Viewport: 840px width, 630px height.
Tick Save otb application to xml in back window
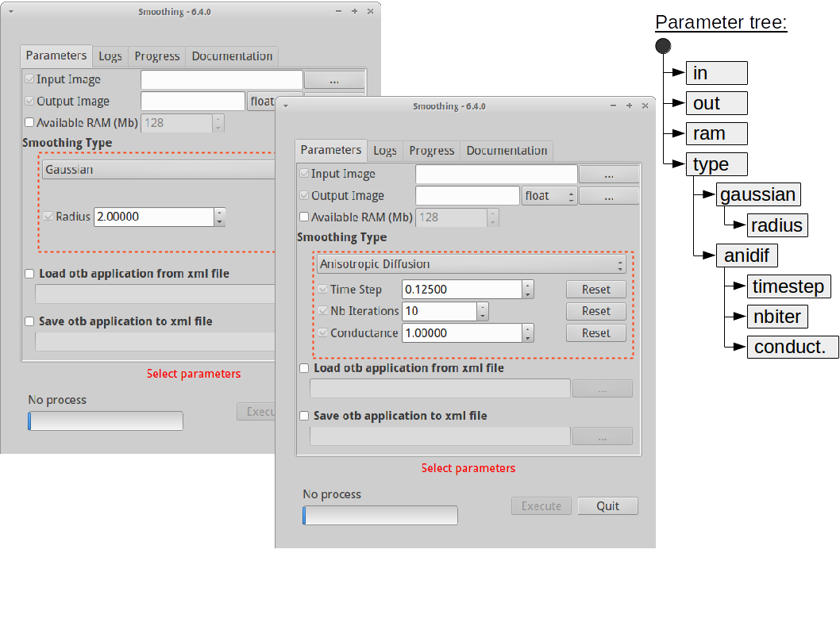[29, 321]
